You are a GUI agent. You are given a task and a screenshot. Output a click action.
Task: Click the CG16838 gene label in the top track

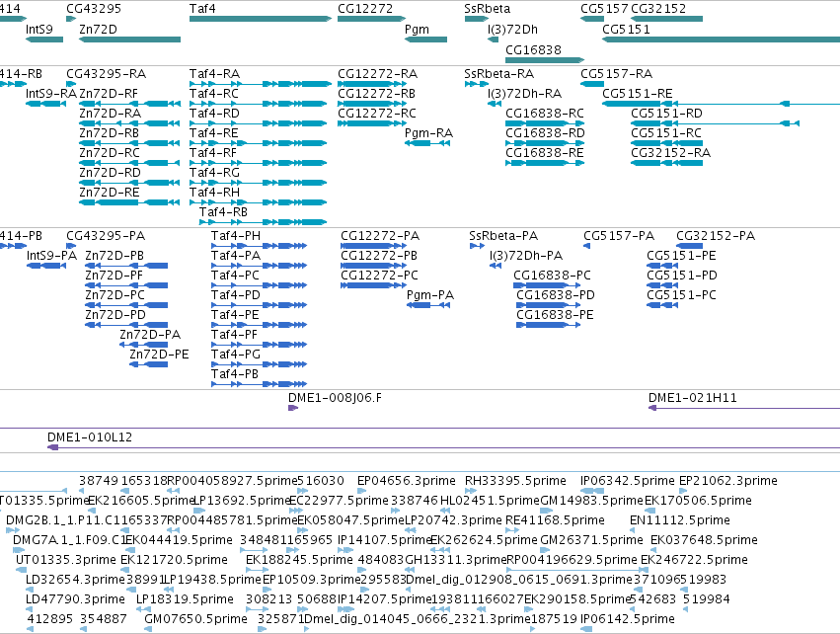pos(534,49)
